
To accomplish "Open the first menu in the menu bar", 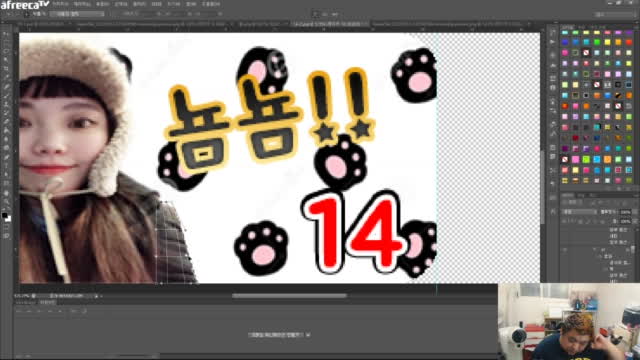I will point(60,4).
